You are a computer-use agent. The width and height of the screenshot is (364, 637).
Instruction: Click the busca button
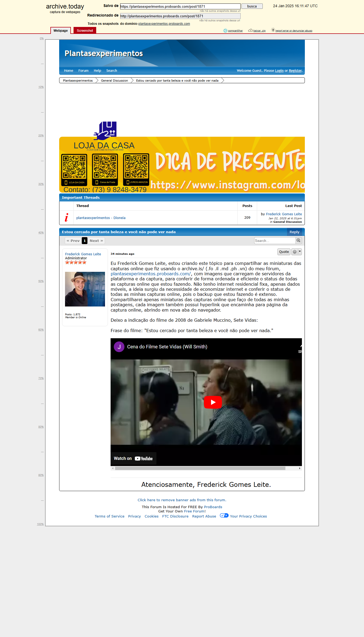coord(252,6)
